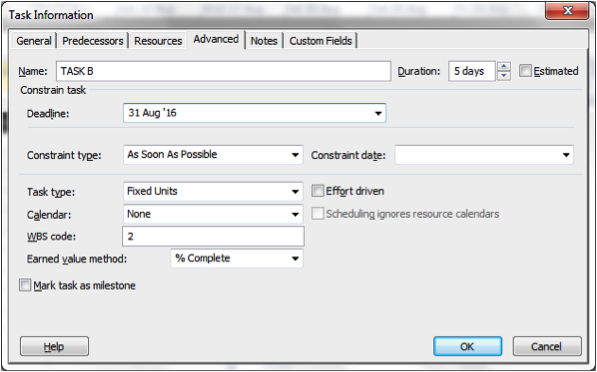
Task: Click the WBS code field
Action: [213, 236]
